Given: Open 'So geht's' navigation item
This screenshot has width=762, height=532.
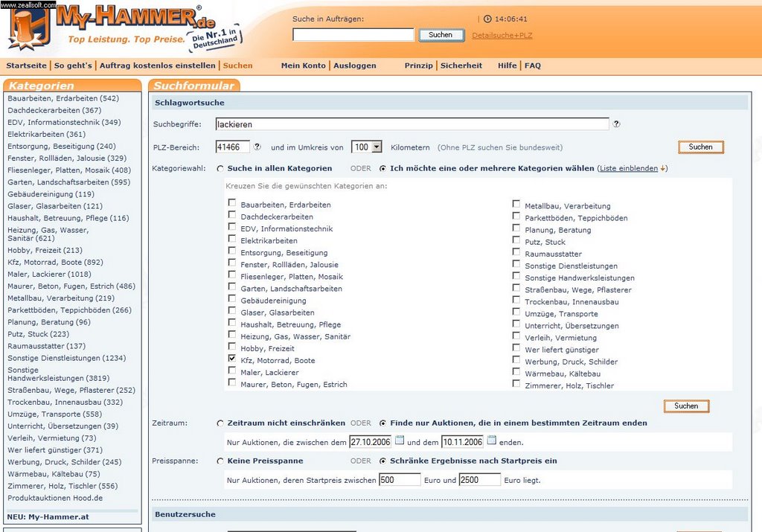Looking at the screenshot, I should 73,65.
